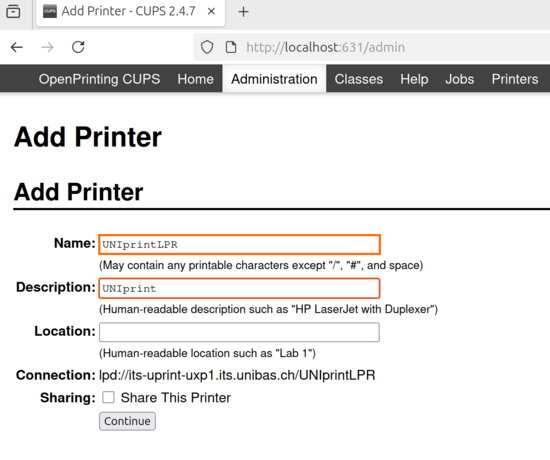Click the OpenPrinting CUPS link
This screenshot has height=460, width=550.
click(x=99, y=79)
